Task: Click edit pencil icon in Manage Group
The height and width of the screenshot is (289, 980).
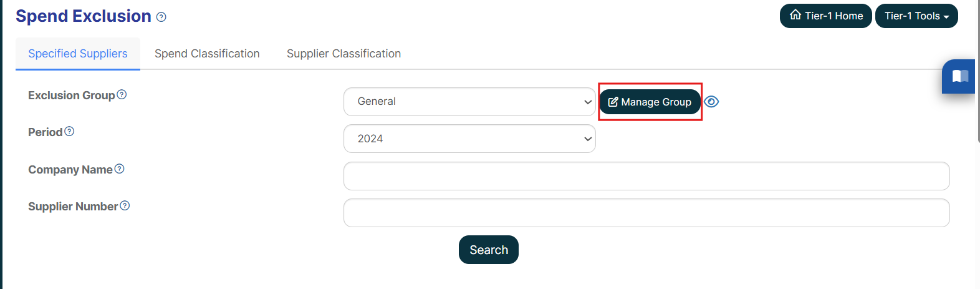Action: click(x=613, y=102)
